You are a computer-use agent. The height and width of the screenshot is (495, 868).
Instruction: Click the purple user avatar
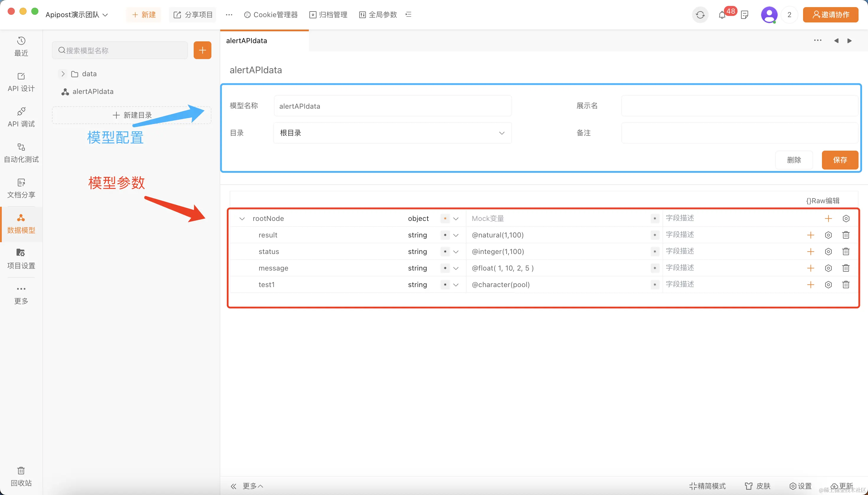pyautogui.click(x=769, y=14)
